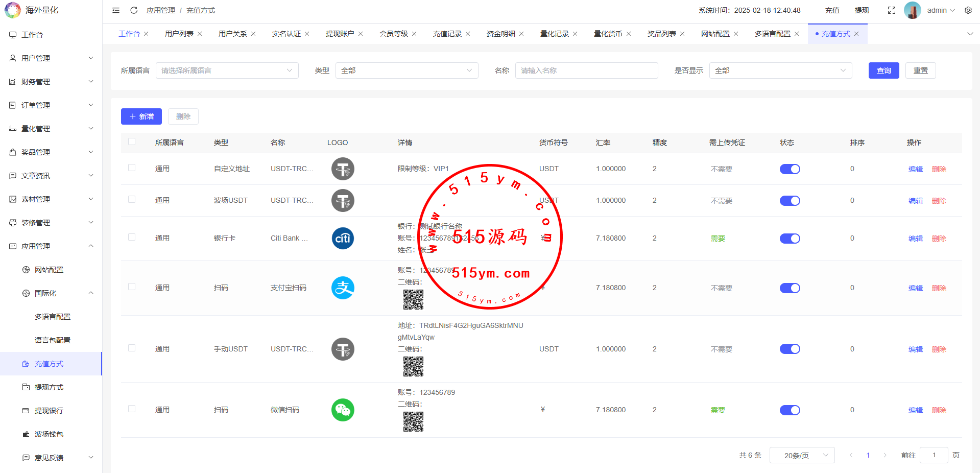Viewport: 980px width, 473px height.
Task: Collapse sidebar with the hamburger menu icon
Action: point(116,10)
